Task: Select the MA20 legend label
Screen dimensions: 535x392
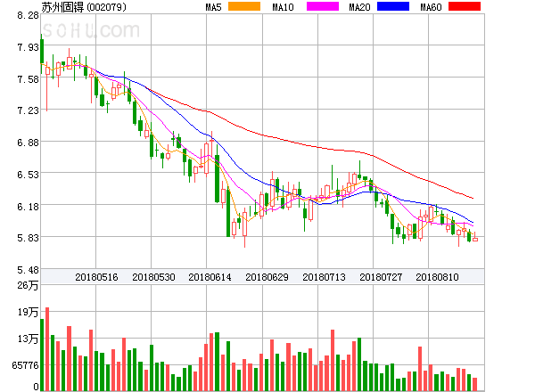Action: 359,7
